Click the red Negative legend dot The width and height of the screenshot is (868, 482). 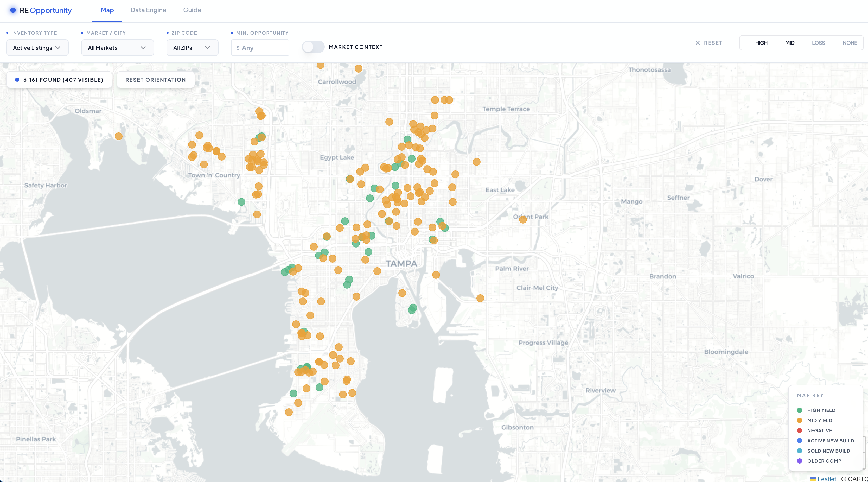[799, 430]
